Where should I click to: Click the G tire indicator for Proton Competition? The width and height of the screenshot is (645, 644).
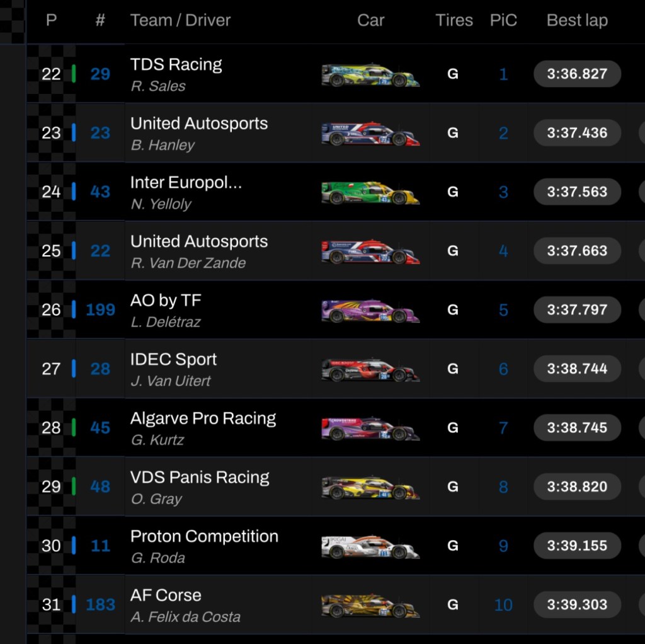point(453,546)
